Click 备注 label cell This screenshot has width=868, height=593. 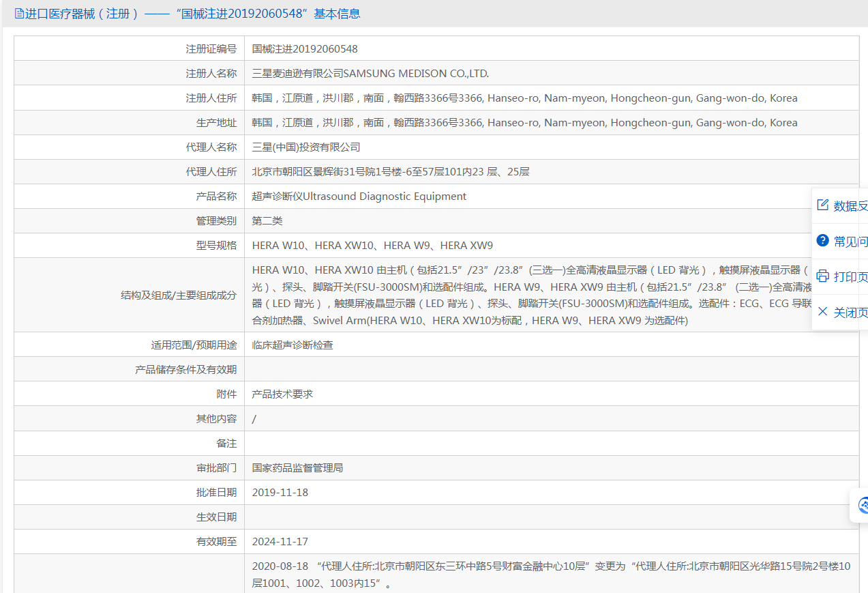pos(130,443)
